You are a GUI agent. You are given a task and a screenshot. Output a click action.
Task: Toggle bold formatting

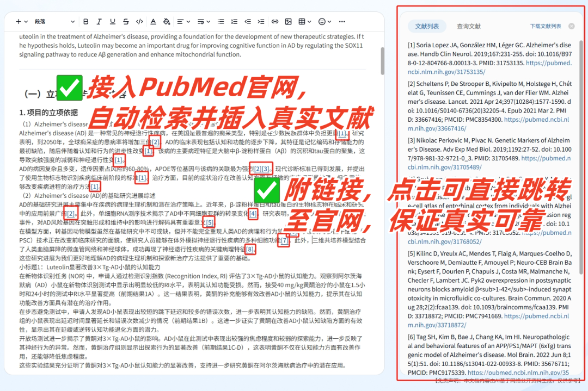pos(86,22)
